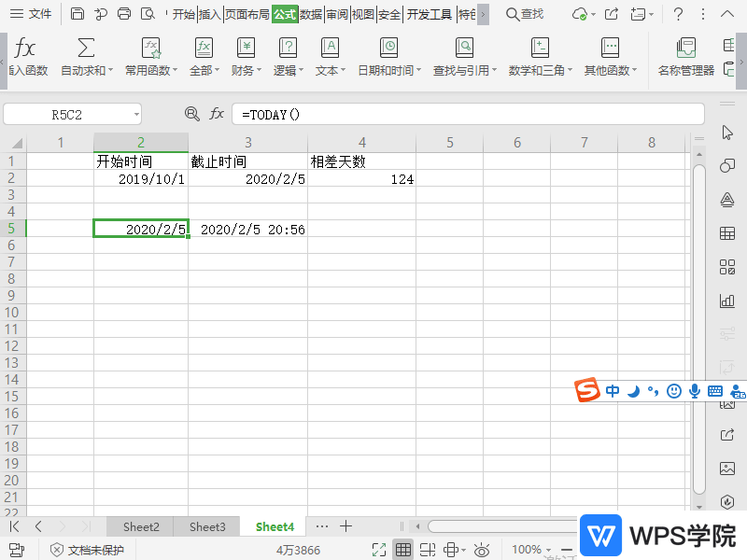Open the 逻辑 functions dropdown

pos(289,57)
